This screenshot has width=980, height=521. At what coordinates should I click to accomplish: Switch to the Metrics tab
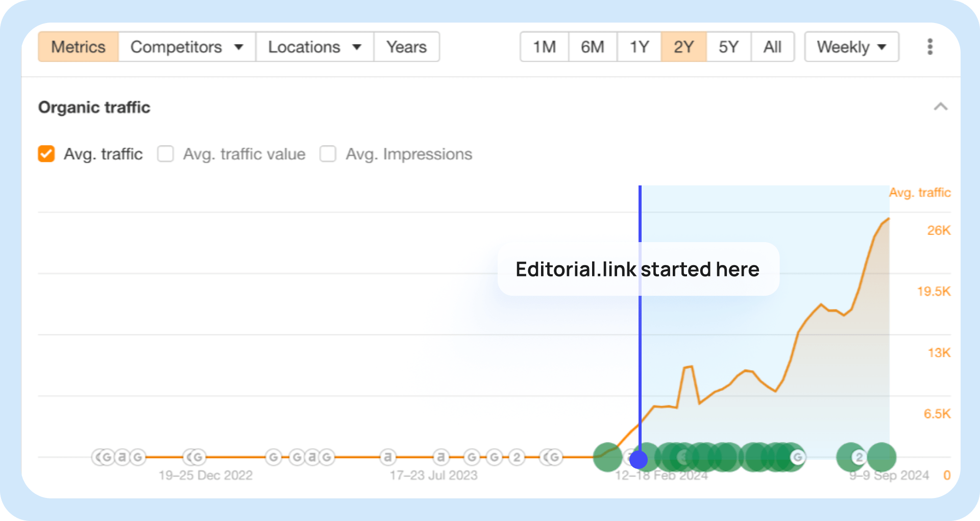[79, 47]
